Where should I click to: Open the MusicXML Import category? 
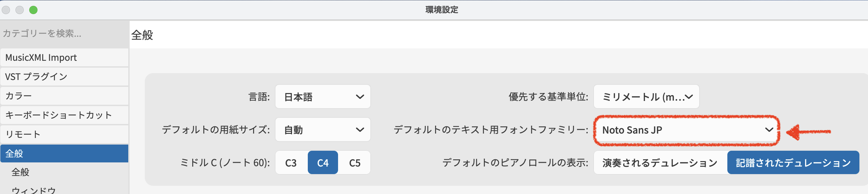(64, 58)
